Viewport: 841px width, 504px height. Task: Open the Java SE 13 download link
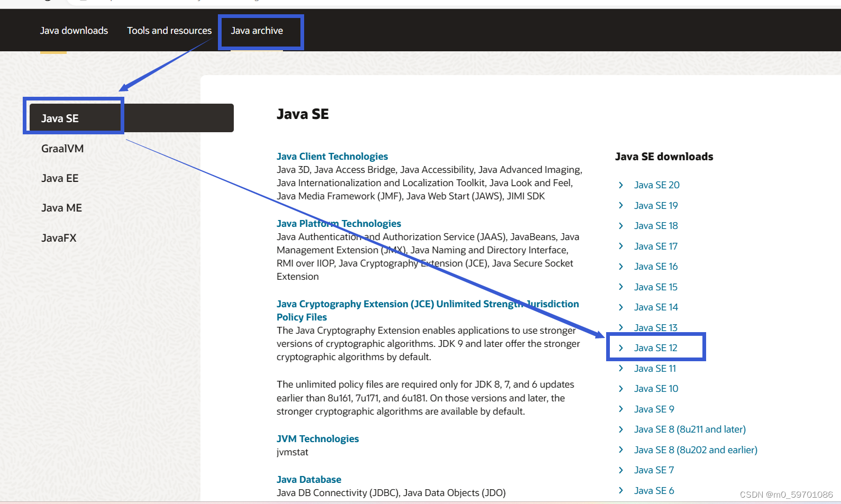pos(656,328)
